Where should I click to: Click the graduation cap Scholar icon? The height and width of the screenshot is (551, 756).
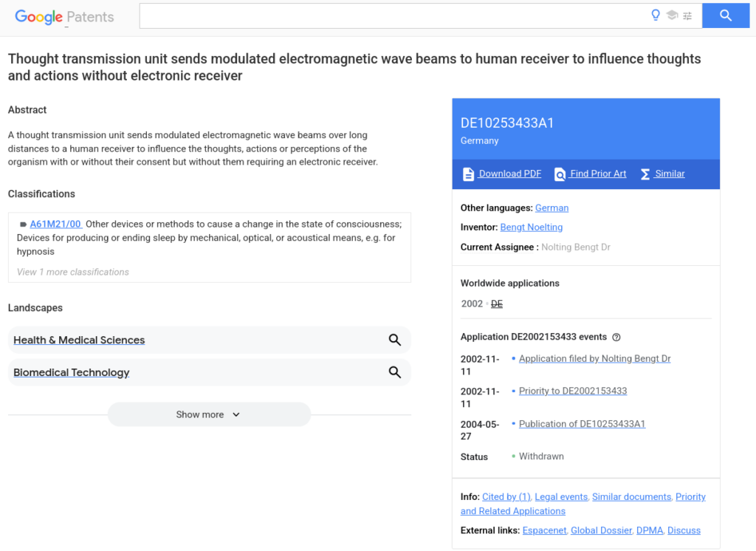pos(672,16)
